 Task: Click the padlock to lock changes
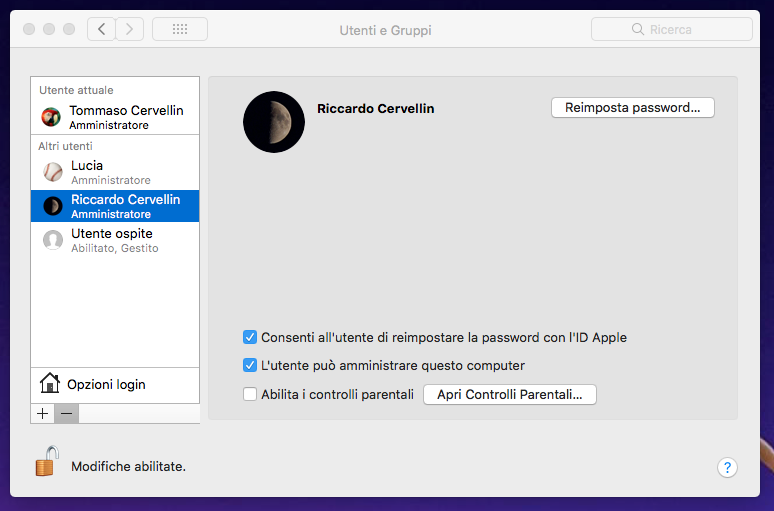point(47,461)
